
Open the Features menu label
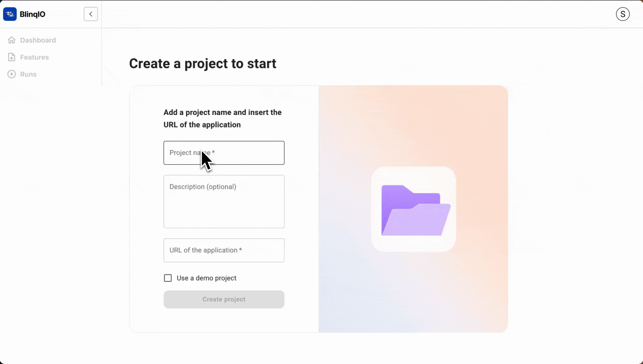point(34,57)
